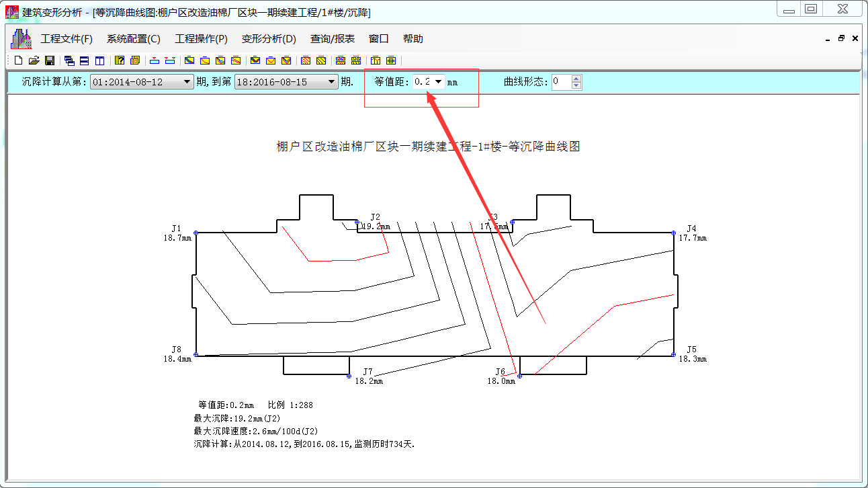Viewport: 868px width, 488px height.
Task: Tile windows vertically using side-by-side panes icon
Action: click(x=99, y=60)
